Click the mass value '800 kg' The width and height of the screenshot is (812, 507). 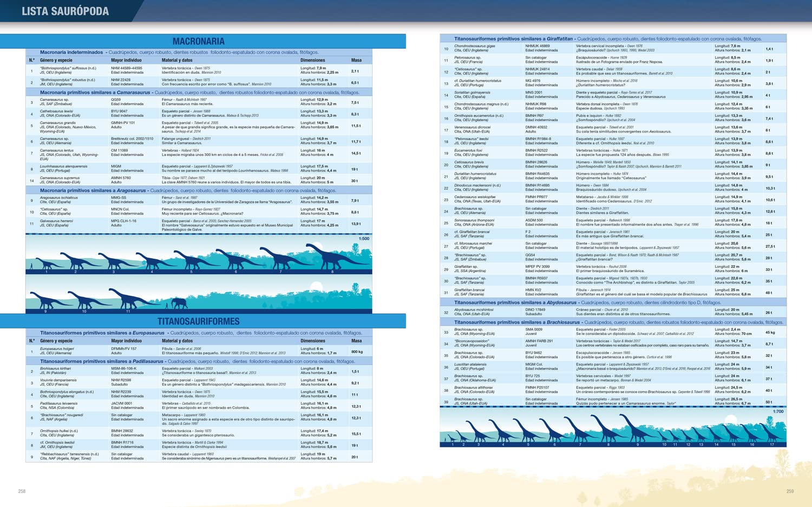tap(357, 352)
